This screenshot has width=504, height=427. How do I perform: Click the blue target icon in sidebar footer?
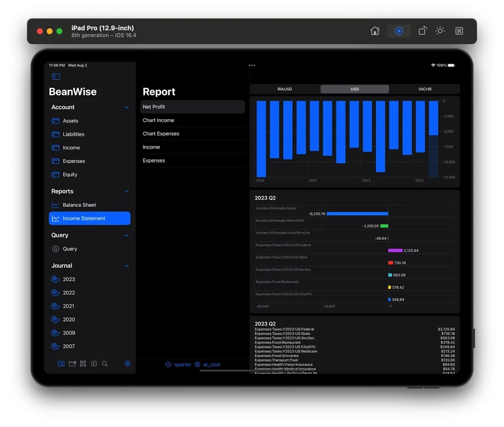[x=127, y=364]
